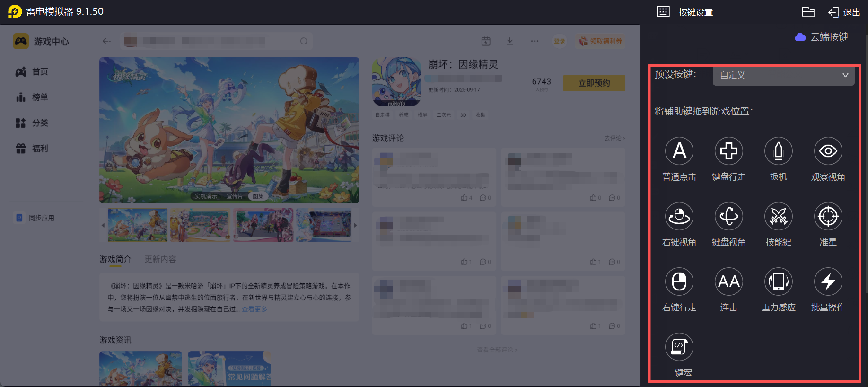Click the 二次元 tag
The width and height of the screenshot is (868, 387).
pos(443,115)
